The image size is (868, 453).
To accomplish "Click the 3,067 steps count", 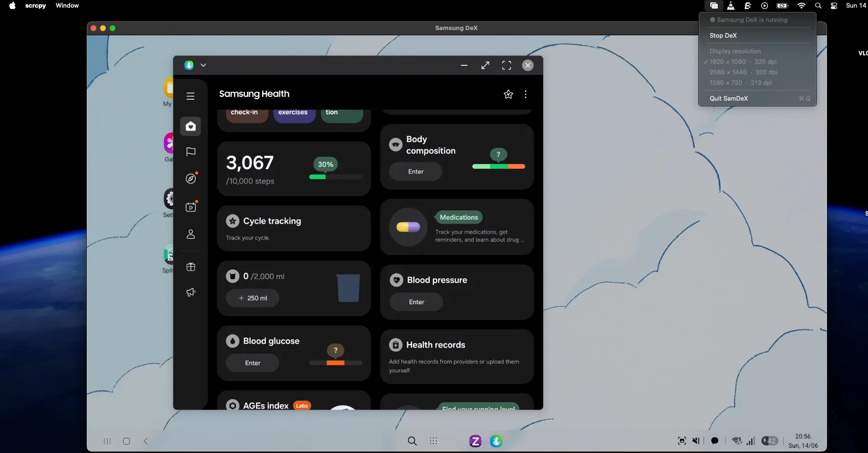I will click(250, 163).
